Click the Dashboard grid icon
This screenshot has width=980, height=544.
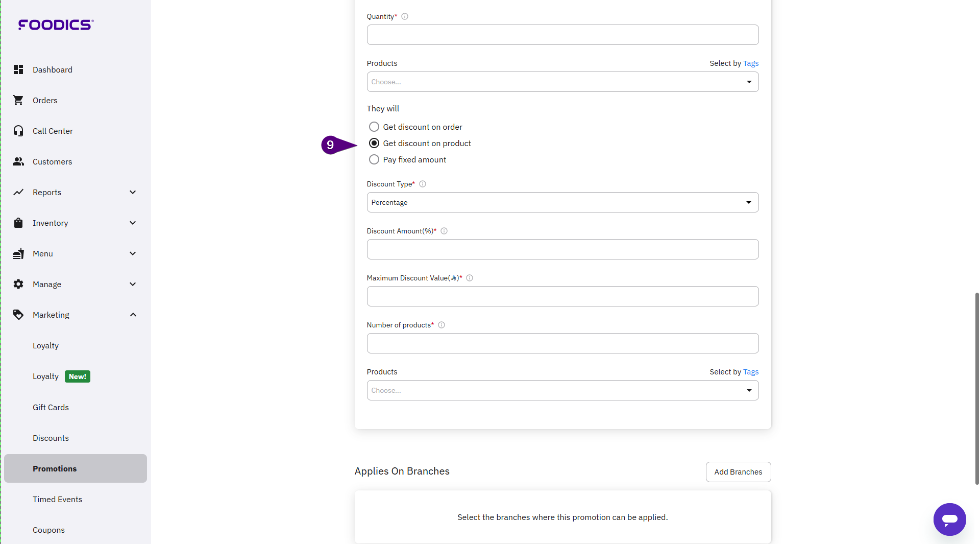18,69
